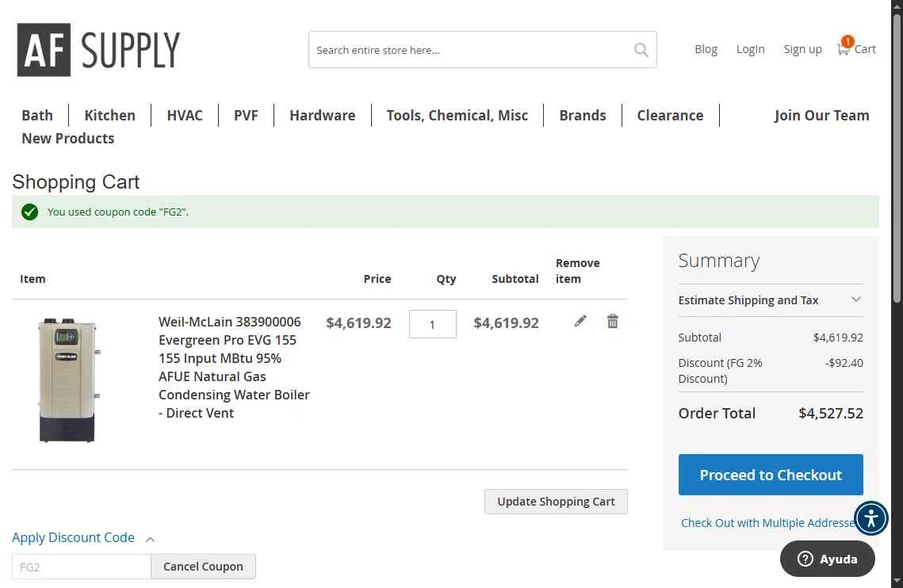Click the discount amount -$92.40
The height and width of the screenshot is (588, 903).
[844, 363]
